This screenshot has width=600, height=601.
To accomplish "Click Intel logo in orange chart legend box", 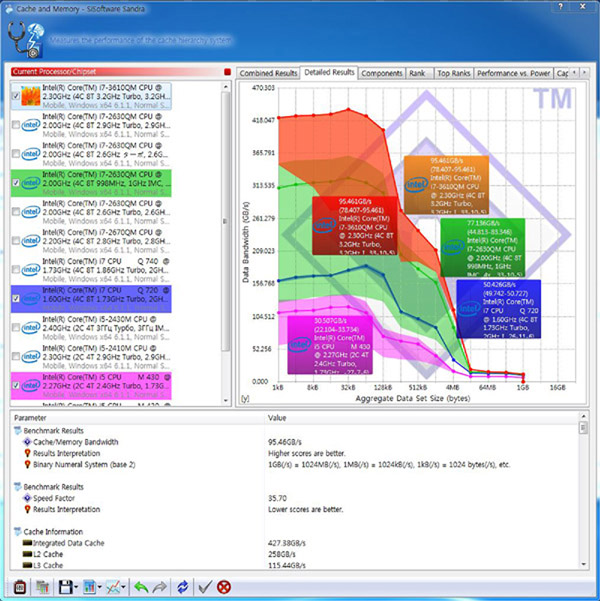I will click(x=416, y=185).
